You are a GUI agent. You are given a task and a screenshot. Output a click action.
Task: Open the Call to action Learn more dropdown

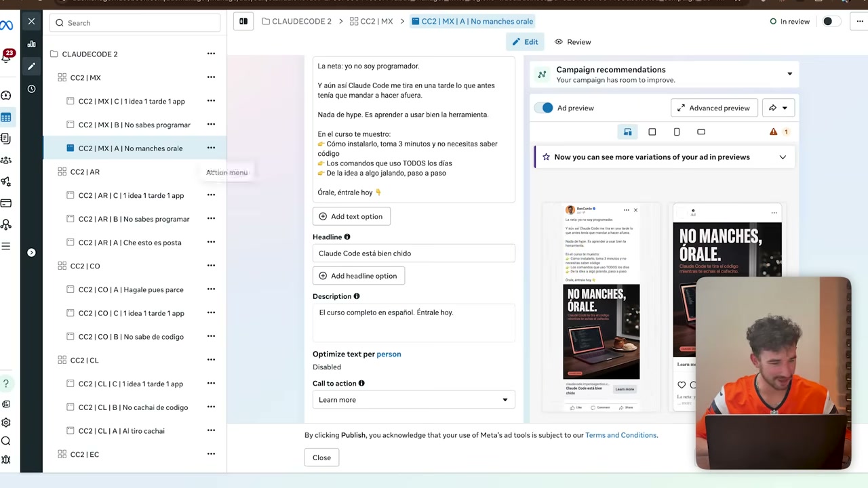point(414,400)
